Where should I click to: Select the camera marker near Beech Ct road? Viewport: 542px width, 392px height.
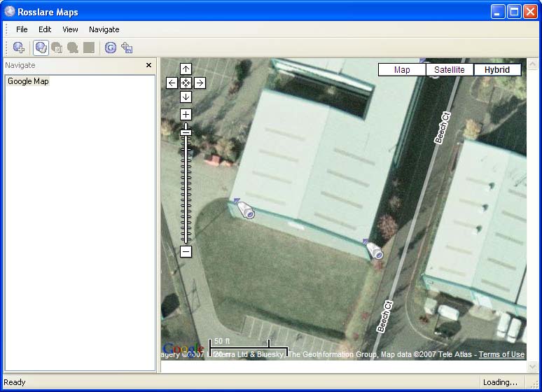373,248
